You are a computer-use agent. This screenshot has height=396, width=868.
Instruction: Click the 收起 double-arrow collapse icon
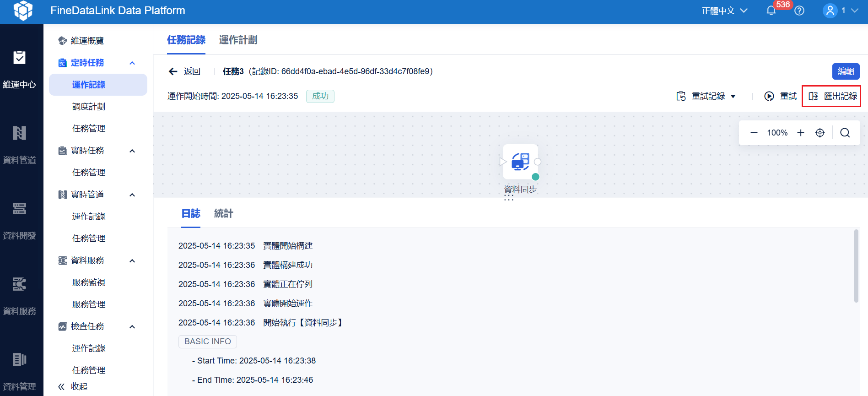(x=61, y=386)
